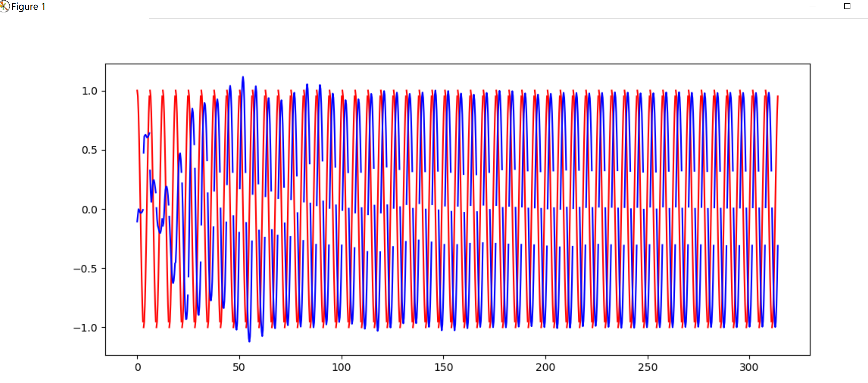Click the x-axis tick label 150

click(x=443, y=367)
